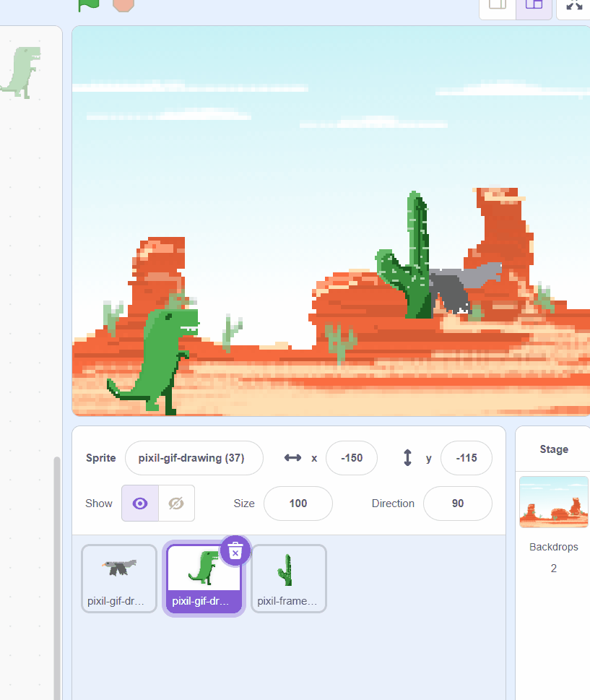
Task: Click the green flag to start the project
Action: point(88,4)
